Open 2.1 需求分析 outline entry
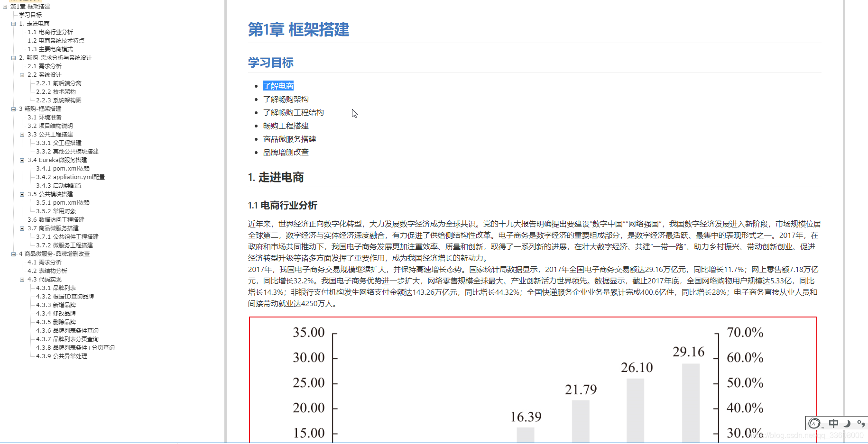The height and width of the screenshot is (444, 868). click(x=45, y=66)
